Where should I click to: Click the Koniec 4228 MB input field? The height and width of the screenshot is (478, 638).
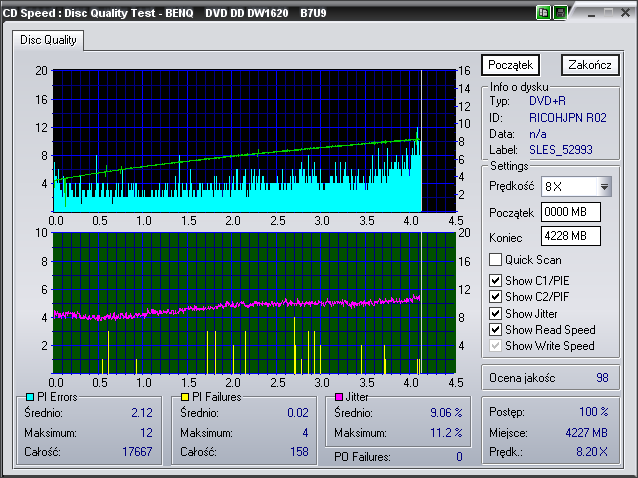[570, 236]
